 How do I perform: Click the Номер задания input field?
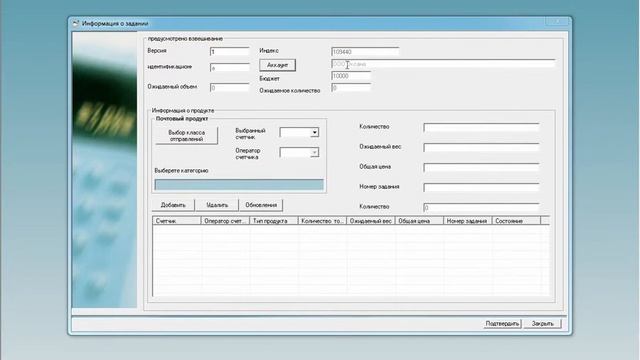(x=481, y=187)
